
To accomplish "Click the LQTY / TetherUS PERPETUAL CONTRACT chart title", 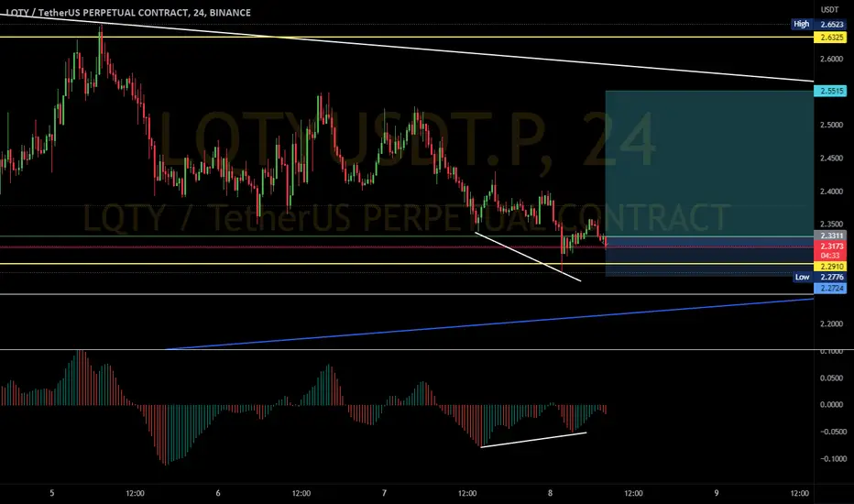I will (128, 13).
